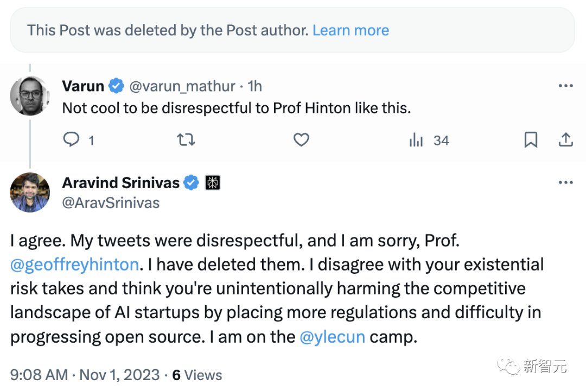Image resolution: width=586 pixels, height=392 pixels.
Task: Open the more options menu on Aravind's post
Action: pos(565,183)
